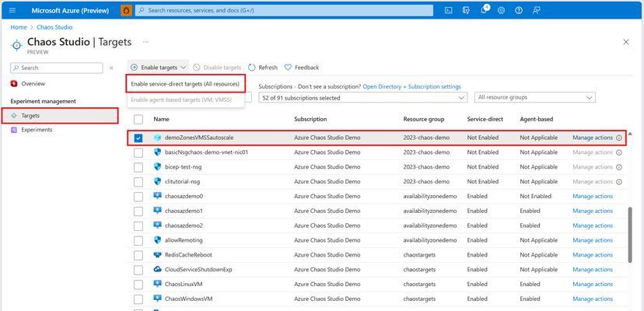Click the table's vertical scrollbar thumb

tap(630, 235)
